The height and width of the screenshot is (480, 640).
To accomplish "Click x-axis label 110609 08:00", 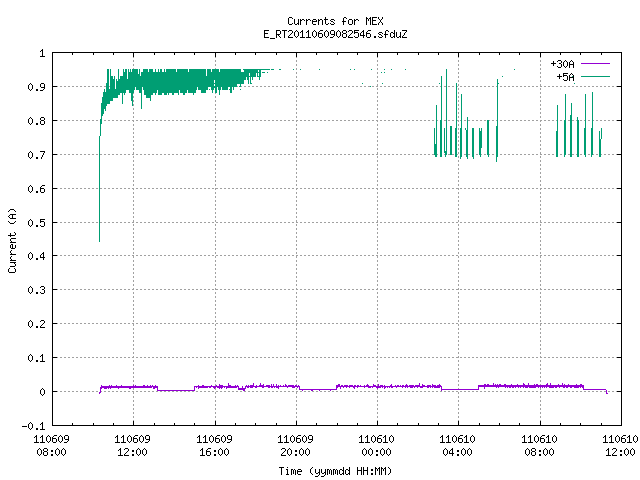I will click(51, 446).
